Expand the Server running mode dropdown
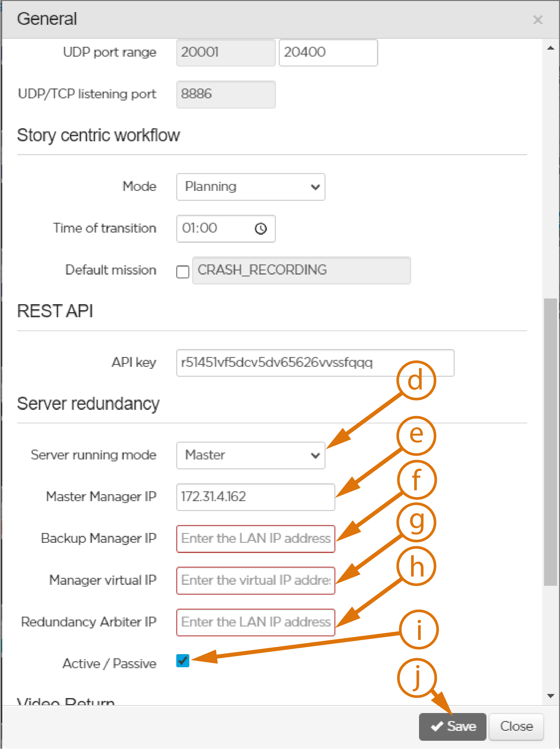Screen dimensions: 560x749 pyautogui.click(x=250, y=455)
